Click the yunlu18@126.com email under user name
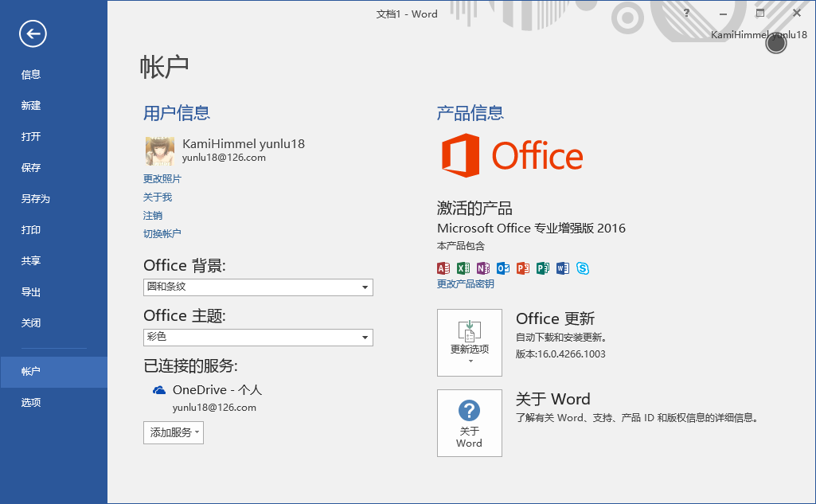 click(224, 158)
